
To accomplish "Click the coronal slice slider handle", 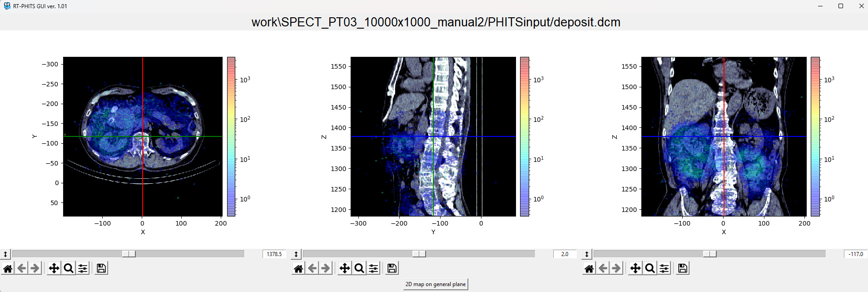I will 709,254.
